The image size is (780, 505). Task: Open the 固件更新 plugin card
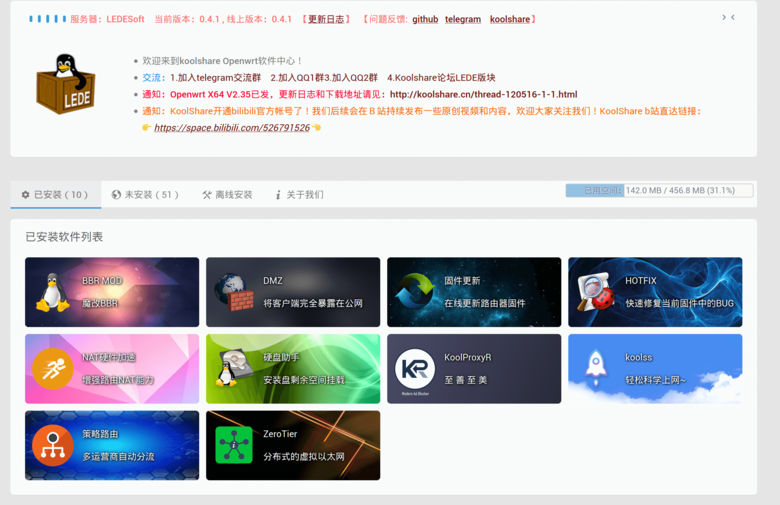click(x=474, y=292)
